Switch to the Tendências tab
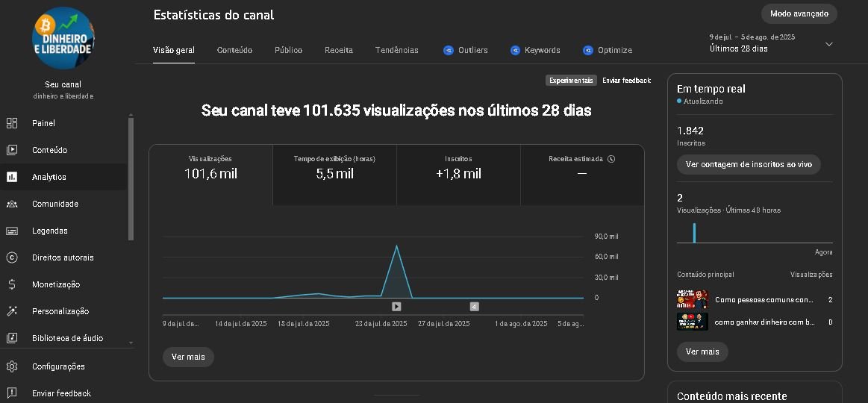868x403 pixels. [x=397, y=51]
